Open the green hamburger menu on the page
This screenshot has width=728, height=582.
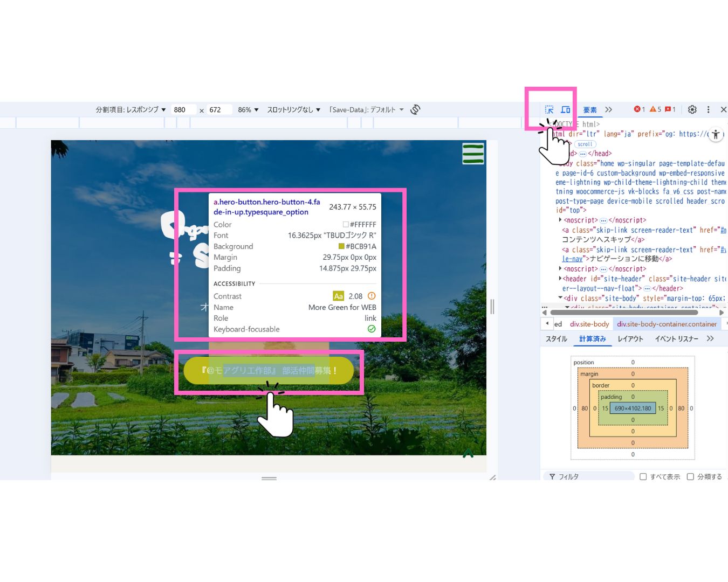pos(473,154)
